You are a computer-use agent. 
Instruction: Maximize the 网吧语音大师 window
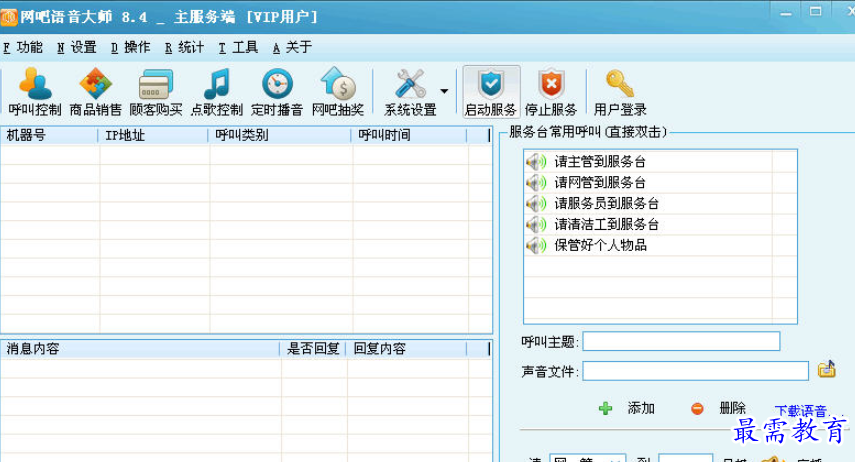pyautogui.click(x=815, y=12)
